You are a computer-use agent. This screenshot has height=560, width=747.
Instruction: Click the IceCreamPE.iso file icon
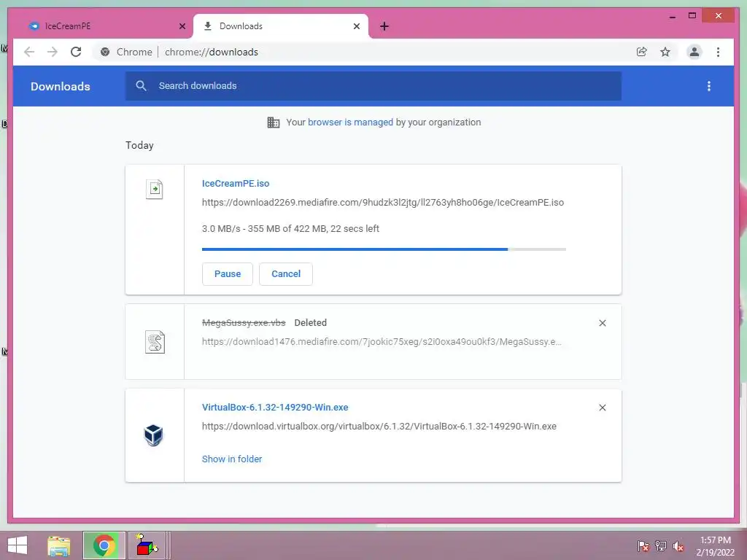(x=155, y=189)
